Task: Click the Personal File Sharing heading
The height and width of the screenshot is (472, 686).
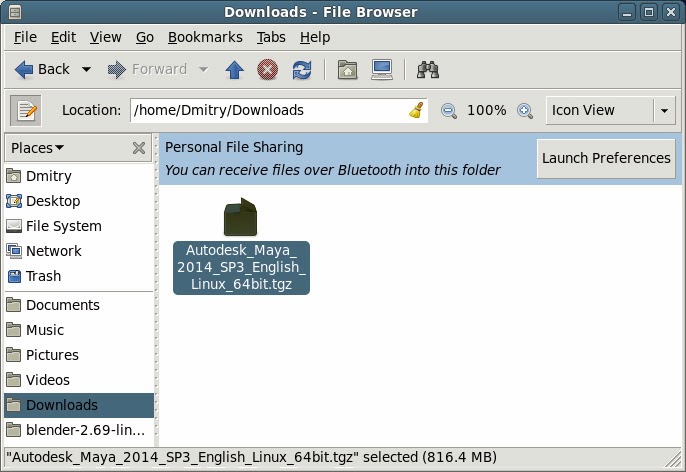Action: [x=234, y=147]
